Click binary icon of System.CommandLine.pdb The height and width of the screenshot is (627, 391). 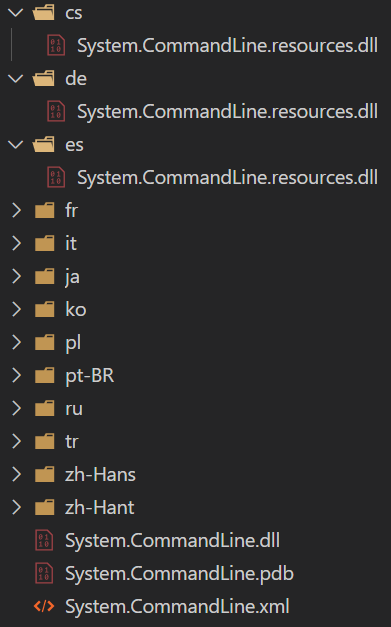click(x=44, y=573)
